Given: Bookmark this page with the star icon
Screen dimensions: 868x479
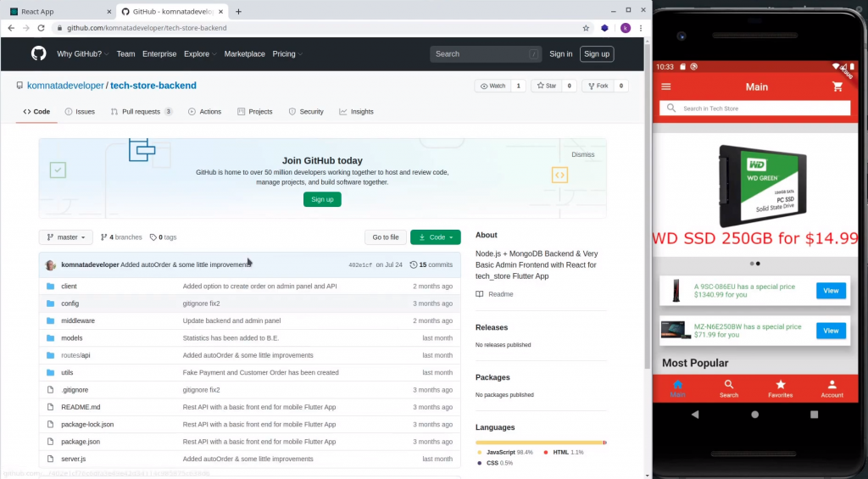Looking at the screenshot, I should 586,28.
